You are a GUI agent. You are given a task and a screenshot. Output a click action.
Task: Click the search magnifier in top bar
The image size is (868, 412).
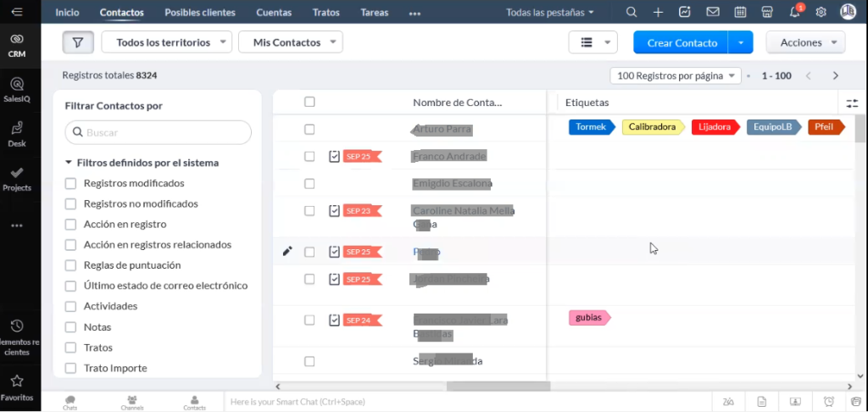(632, 13)
